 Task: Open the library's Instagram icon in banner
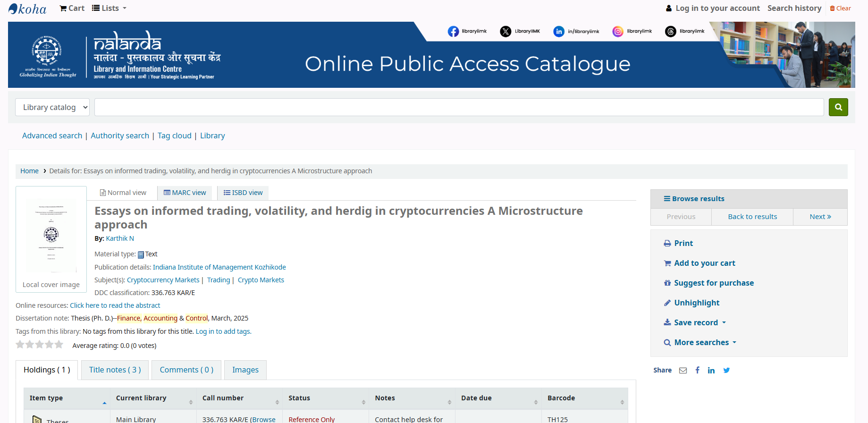(x=617, y=32)
